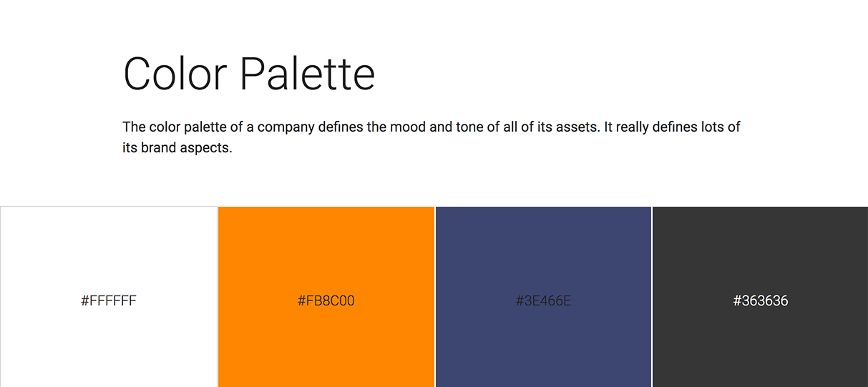868x387 pixels.
Task: Click the #FFFFFF hex code label
Action: pyautogui.click(x=109, y=301)
